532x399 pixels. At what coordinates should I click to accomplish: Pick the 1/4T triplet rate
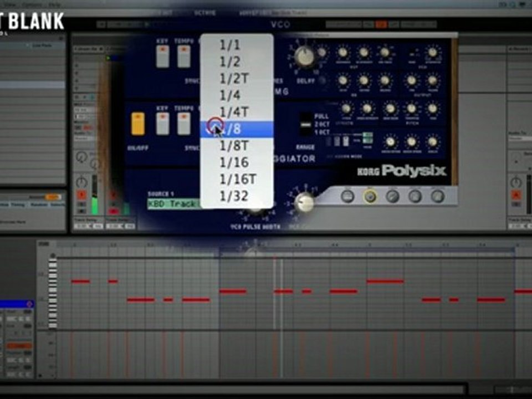coord(237,112)
